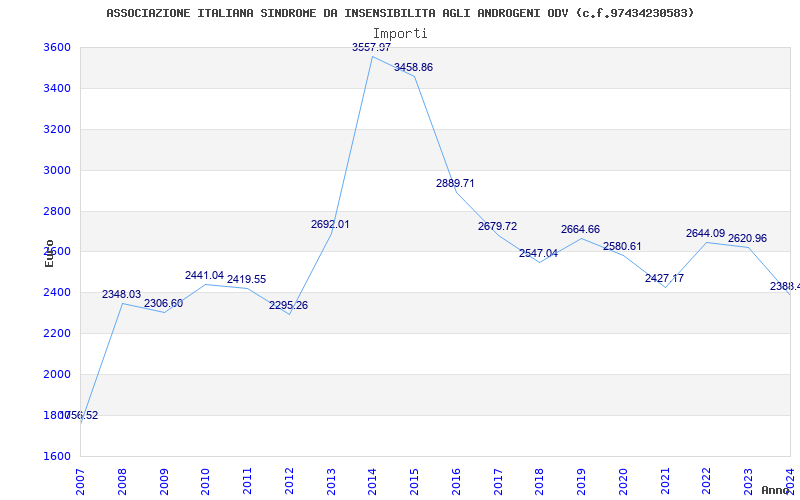Select the 2620.96 data label
This screenshot has width=800, height=500.
click(x=747, y=238)
